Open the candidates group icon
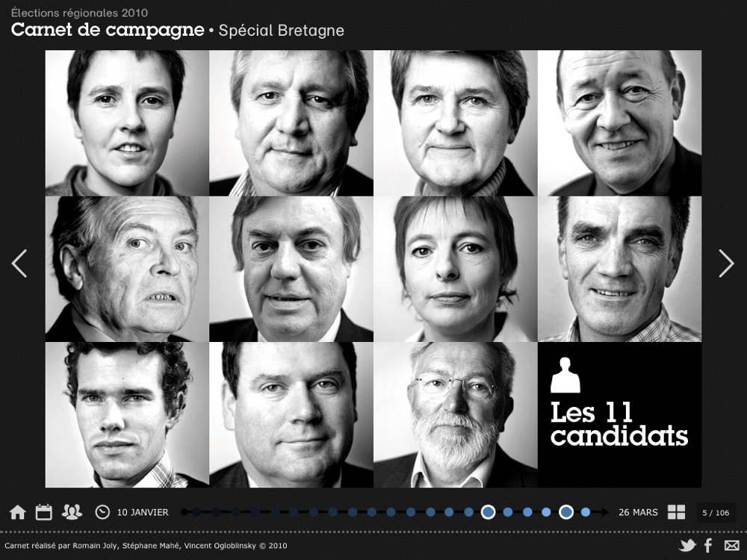The image size is (747, 560). point(72,512)
